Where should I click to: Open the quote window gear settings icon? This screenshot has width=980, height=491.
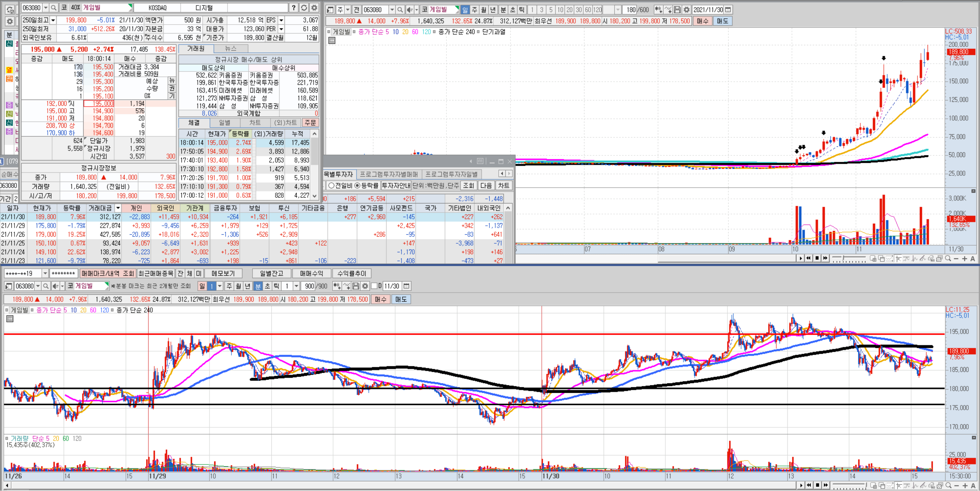(x=314, y=8)
